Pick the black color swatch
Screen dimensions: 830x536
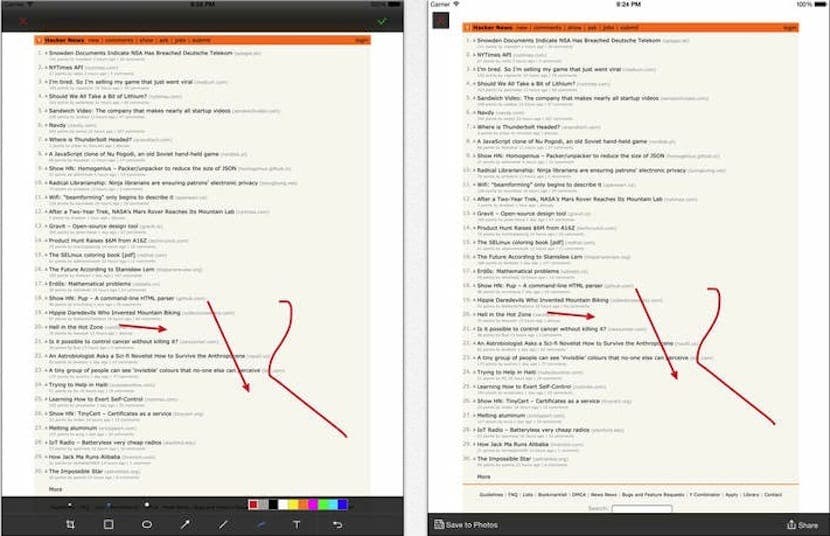tap(273, 505)
